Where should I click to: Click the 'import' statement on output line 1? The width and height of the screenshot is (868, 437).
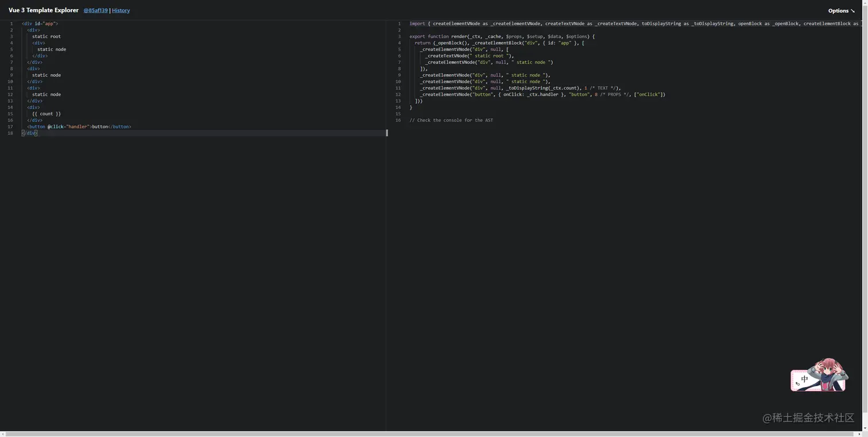pos(417,24)
